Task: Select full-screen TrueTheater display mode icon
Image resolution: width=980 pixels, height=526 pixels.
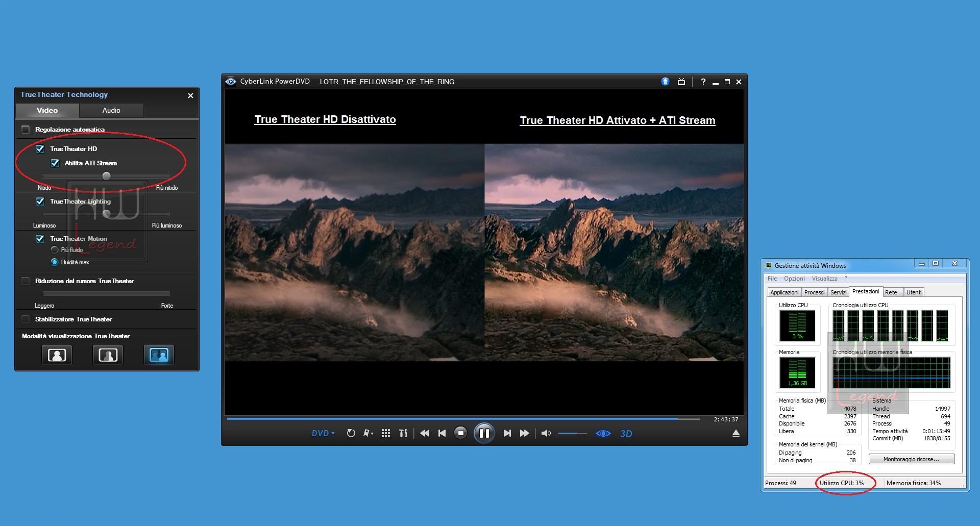Action: point(57,355)
